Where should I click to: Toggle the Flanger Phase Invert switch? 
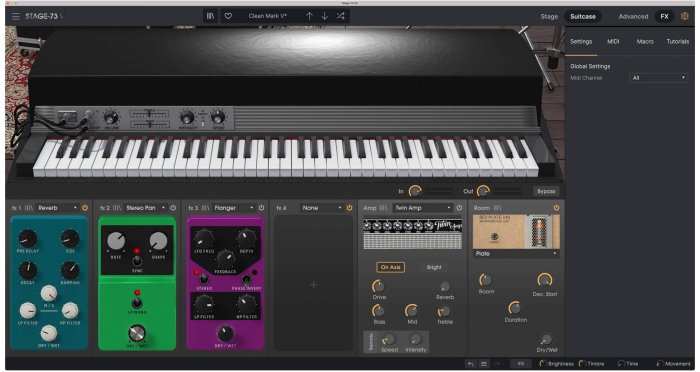pos(246,280)
